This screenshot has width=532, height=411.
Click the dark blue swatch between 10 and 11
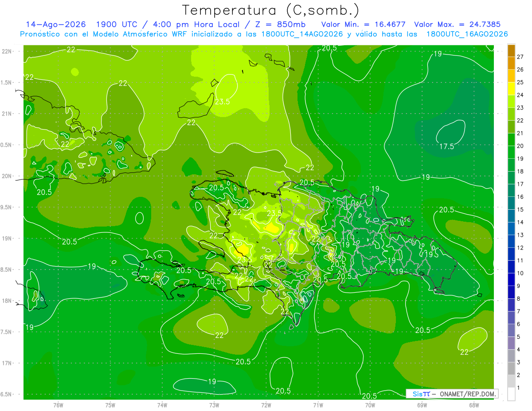click(x=511, y=267)
